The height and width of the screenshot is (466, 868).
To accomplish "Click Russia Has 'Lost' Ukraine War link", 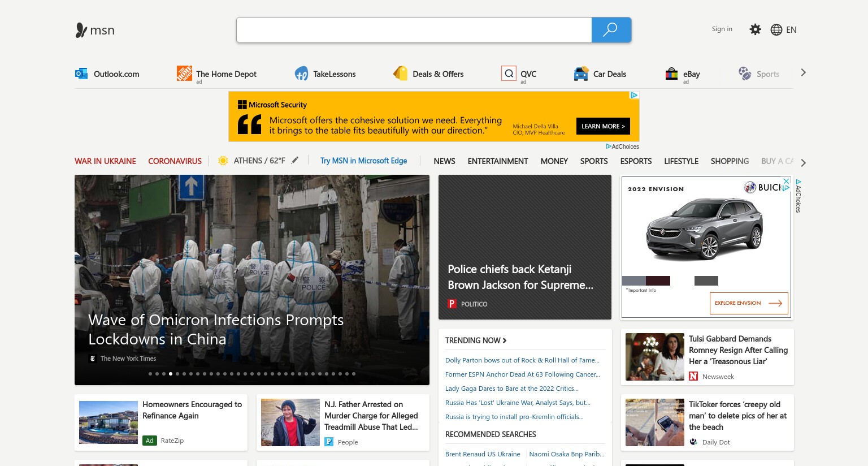I will [518, 403].
